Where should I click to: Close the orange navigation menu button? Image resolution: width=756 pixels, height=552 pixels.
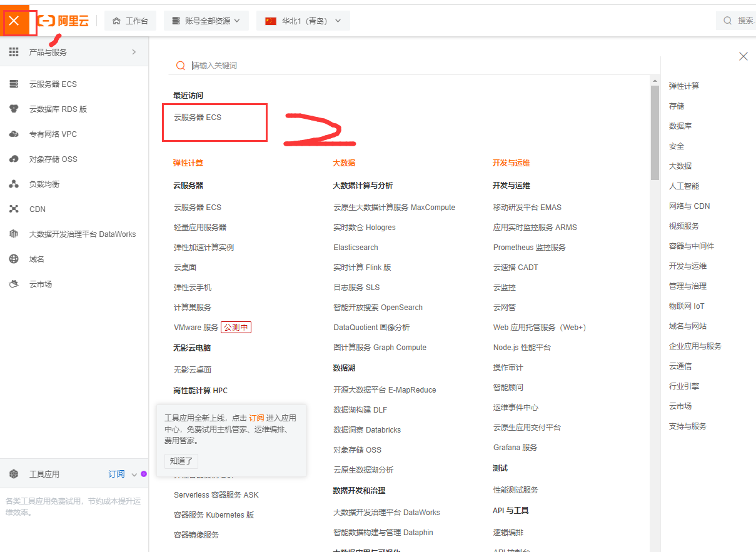tap(14, 21)
